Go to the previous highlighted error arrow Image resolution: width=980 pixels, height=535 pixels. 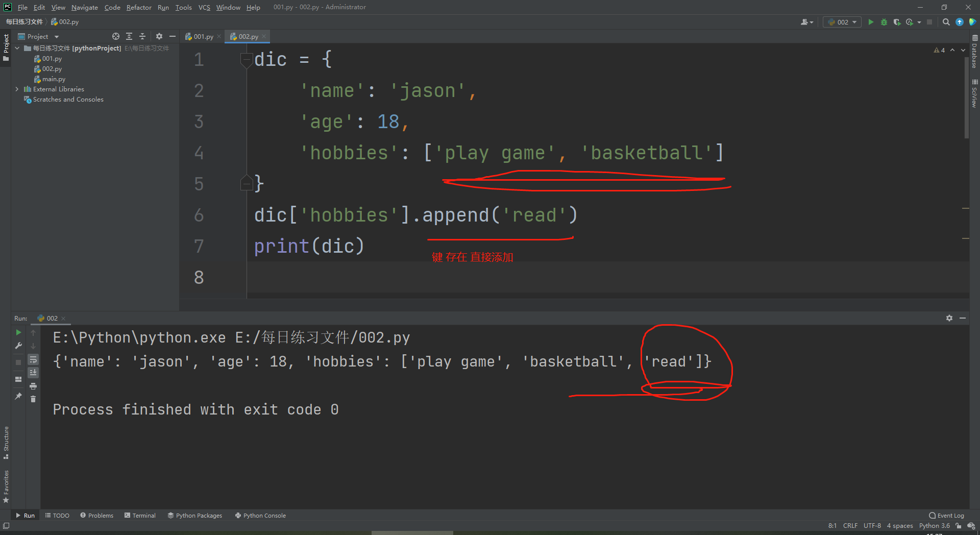952,50
